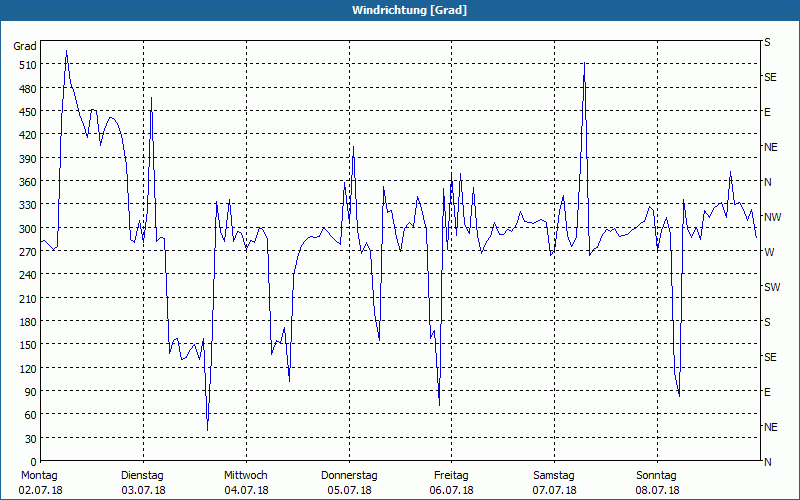The height and width of the screenshot is (500, 800).
Task: Click the 420 y-axis value
Action: coord(28,135)
